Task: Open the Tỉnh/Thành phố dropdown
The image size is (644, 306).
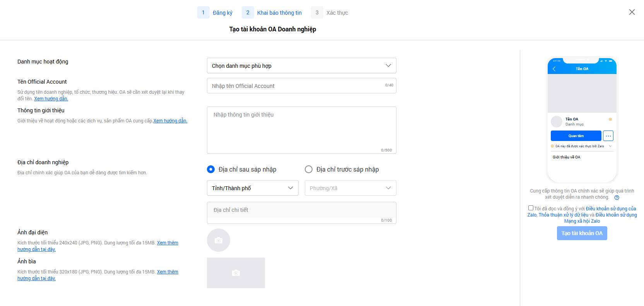Action: pyautogui.click(x=253, y=188)
